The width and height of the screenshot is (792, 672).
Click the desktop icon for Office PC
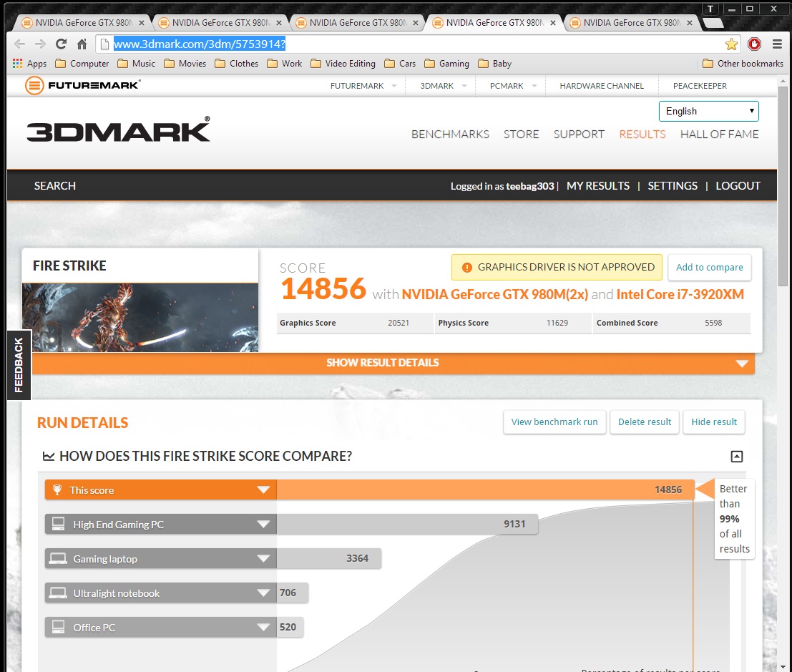(58, 626)
